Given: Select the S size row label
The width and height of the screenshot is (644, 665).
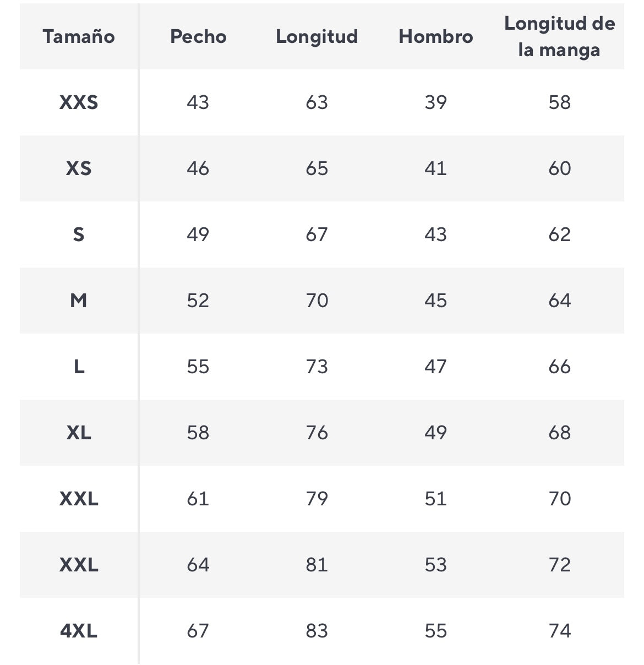Looking at the screenshot, I should point(79,235).
